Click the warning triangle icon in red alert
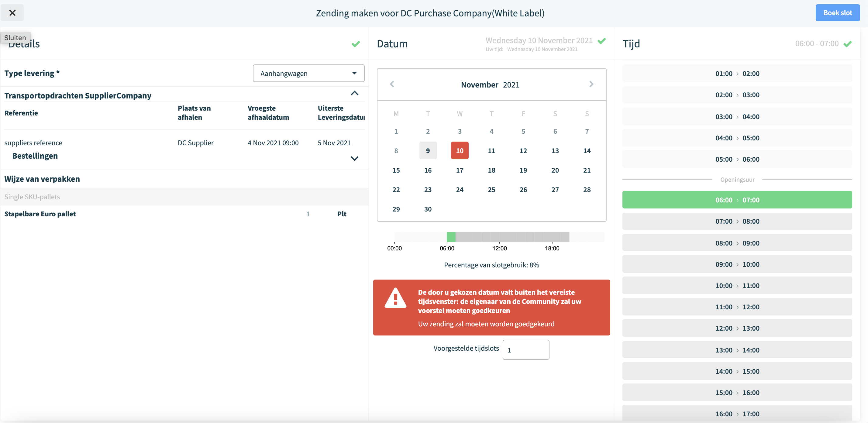Image resolution: width=868 pixels, height=423 pixels. (x=396, y=298)
